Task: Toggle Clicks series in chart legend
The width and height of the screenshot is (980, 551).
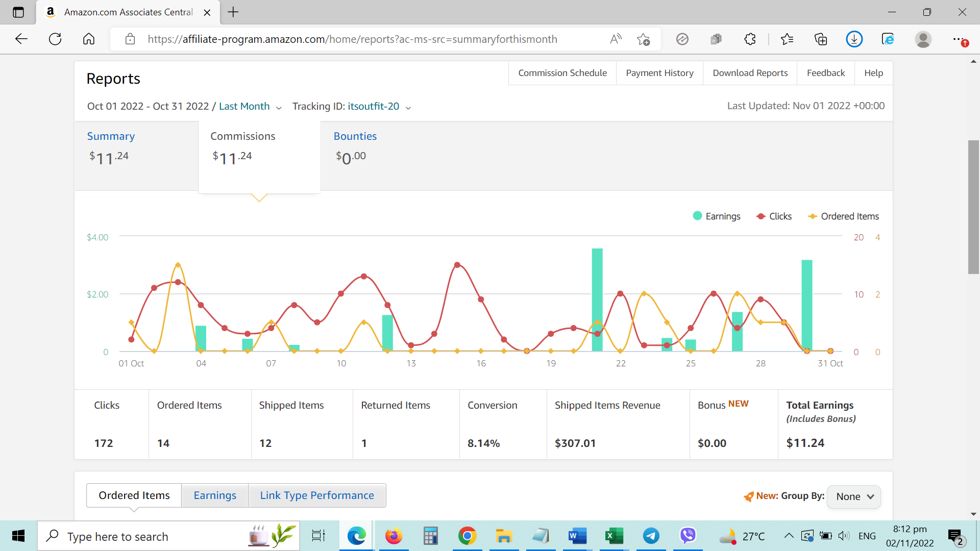Action: pos(774,216)
